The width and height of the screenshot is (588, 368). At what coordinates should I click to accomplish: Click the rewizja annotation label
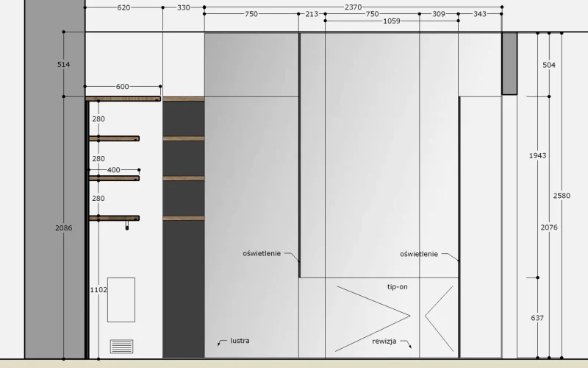[x=384, y=342]
